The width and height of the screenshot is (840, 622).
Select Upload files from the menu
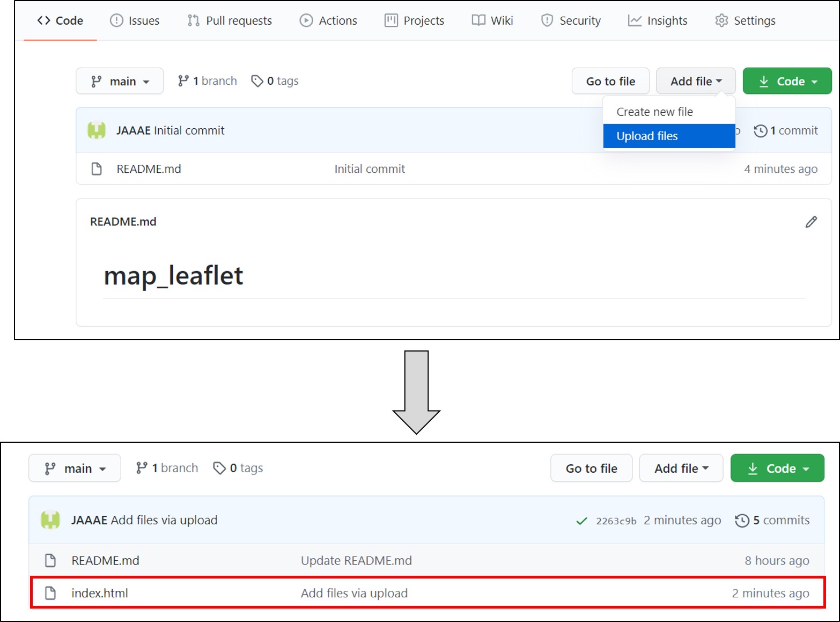647,136
